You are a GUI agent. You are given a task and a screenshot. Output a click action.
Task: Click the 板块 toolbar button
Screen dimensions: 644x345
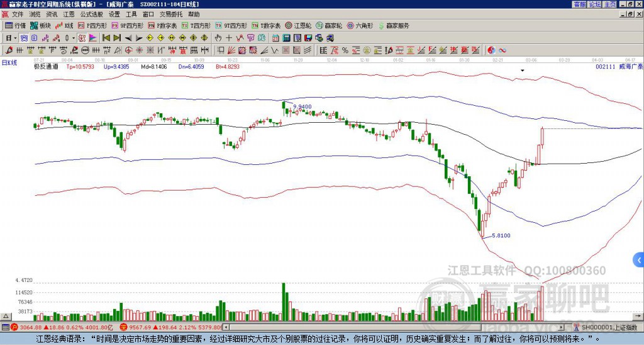click(41, 25)
